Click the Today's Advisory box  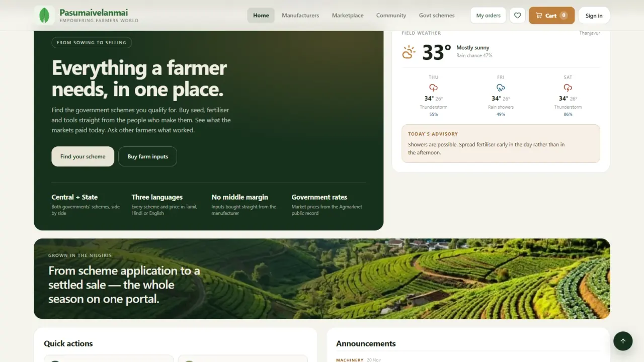coord(501,143)
